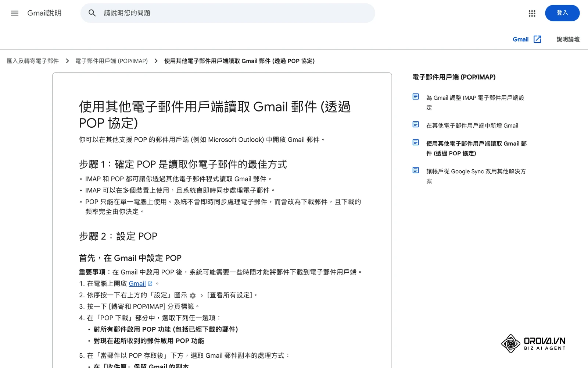Click the search magnifier icon
Image resolution: width=588 pixels, height=368 pixels.
click(92, 13)
